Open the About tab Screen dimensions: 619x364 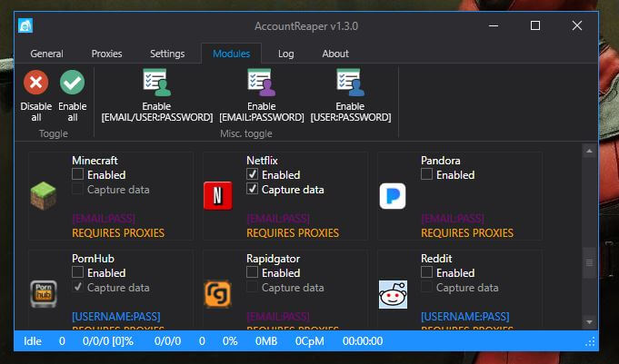pos(335,54)
